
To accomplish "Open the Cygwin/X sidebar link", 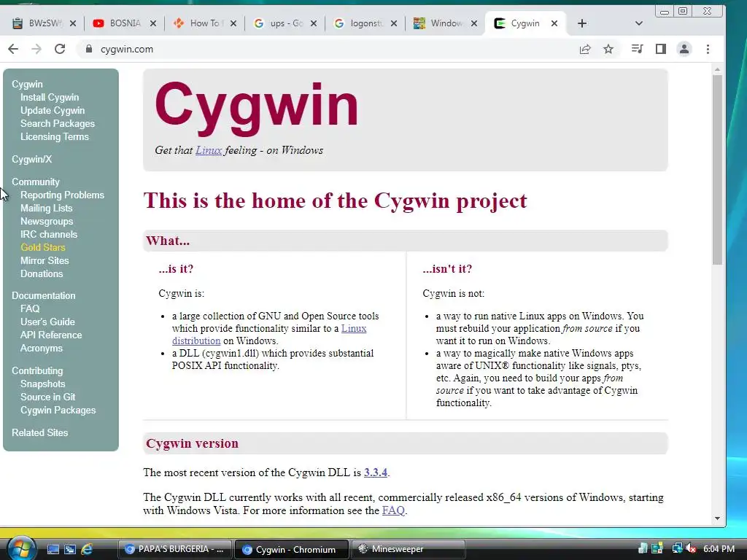I will (32, 160).
